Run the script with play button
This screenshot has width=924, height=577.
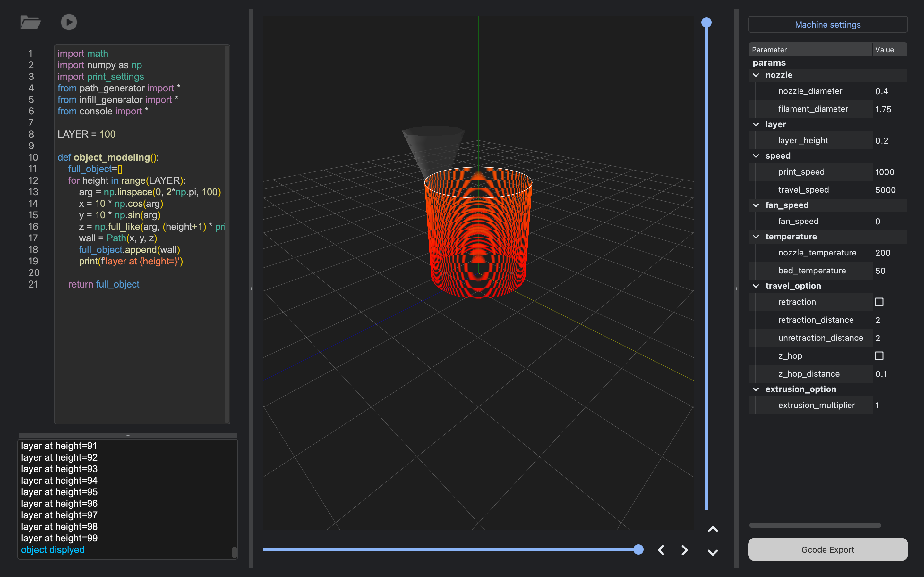69,22
